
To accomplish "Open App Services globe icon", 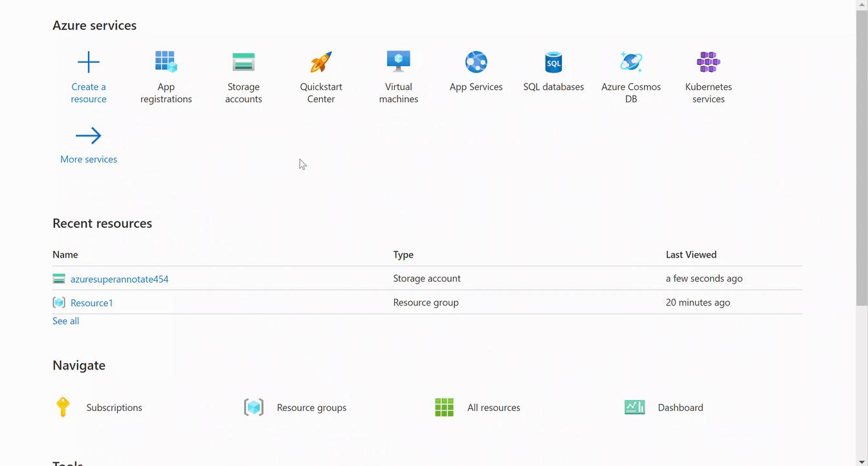I will point(476,62).
